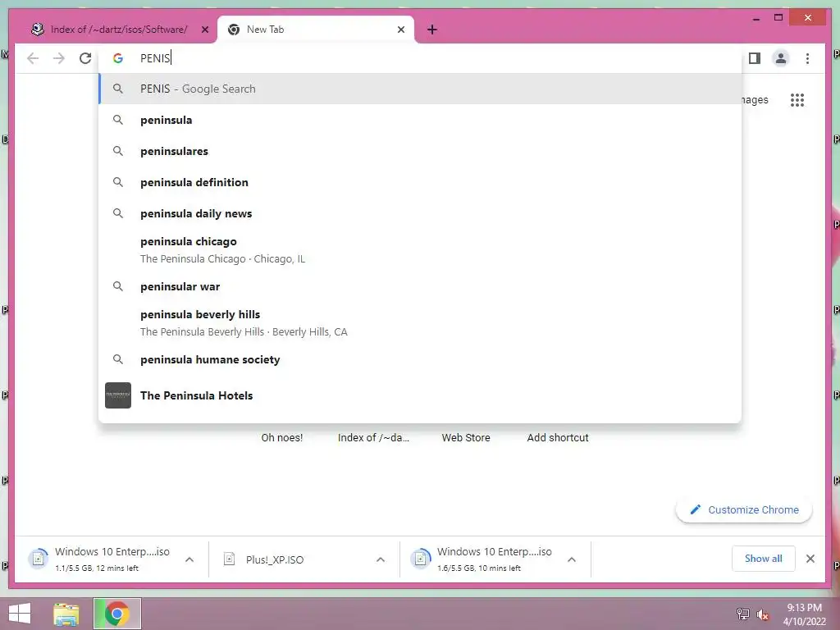Select the 'PENIS - Google Search' suggestion

click(x=420, y=89)
